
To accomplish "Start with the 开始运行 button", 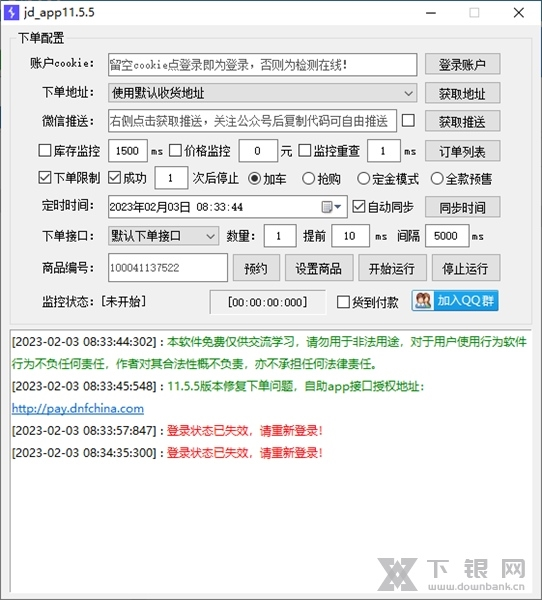I will [392, 268].
